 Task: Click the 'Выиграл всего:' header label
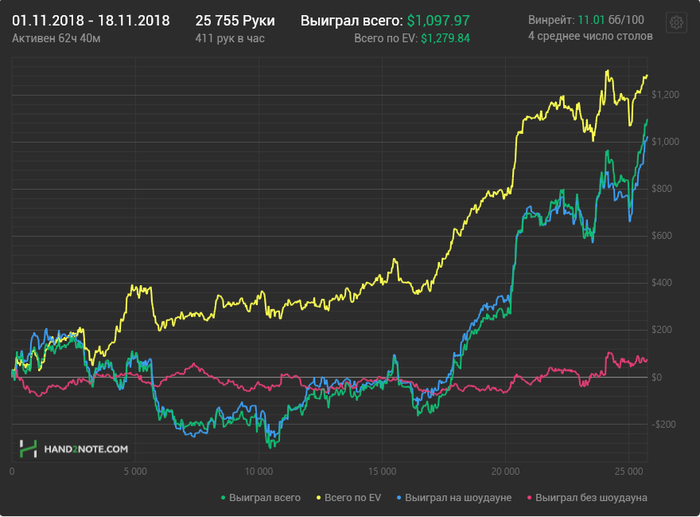pyautogui.click(x=352, y=21)
